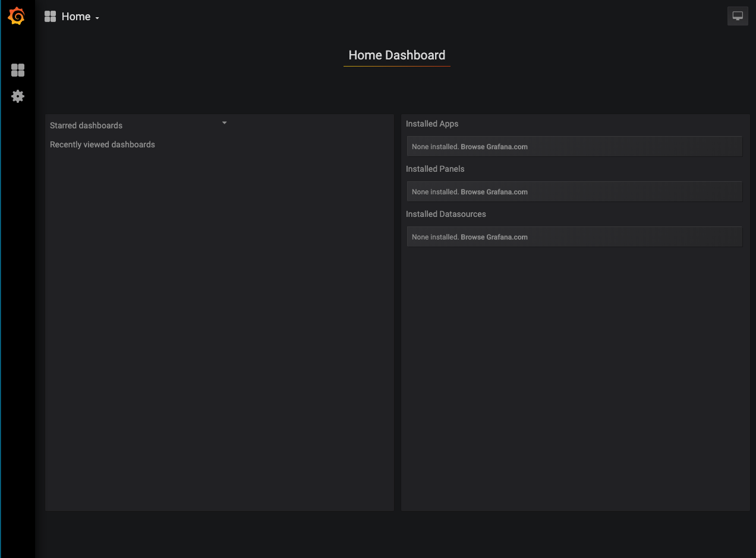Click Browse Grafana.com under Installed Datasources
756x558 pixels.
click(x=494, y=237)
